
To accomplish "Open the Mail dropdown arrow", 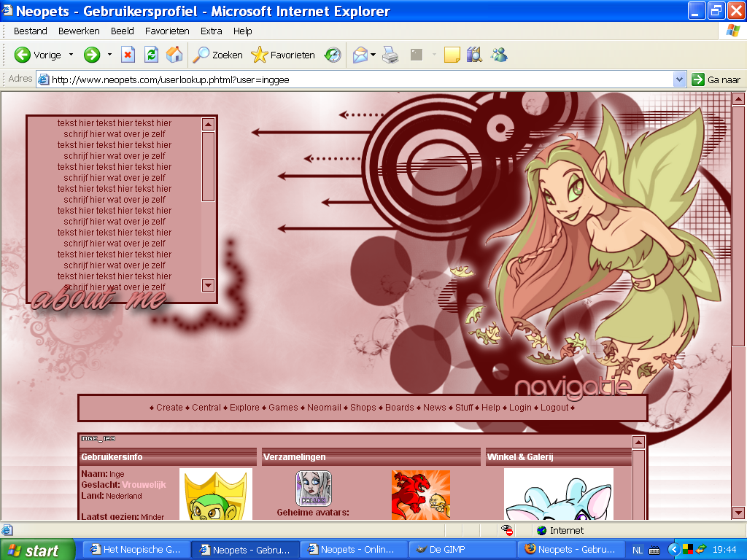I will [x=373, y=55].
